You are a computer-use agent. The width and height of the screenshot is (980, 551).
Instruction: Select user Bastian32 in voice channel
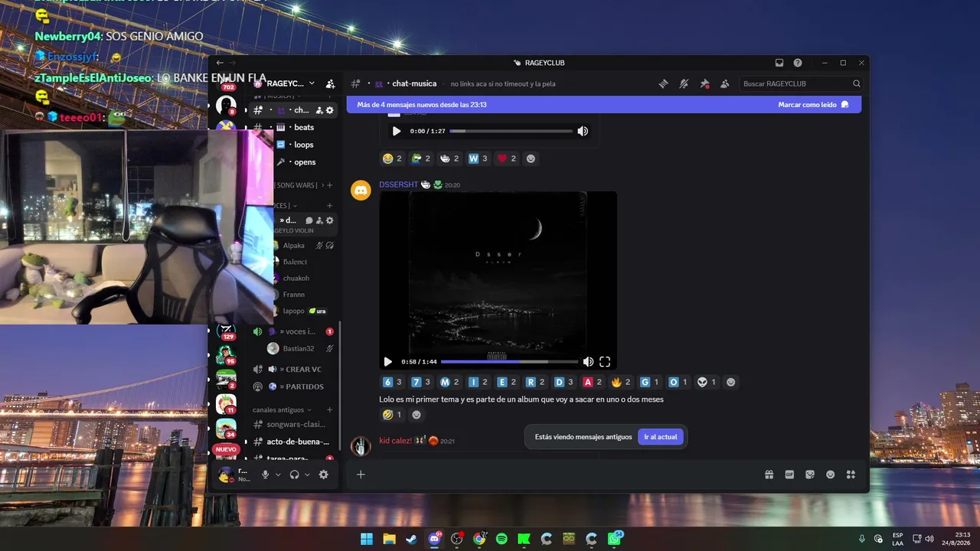click(x=300, y=348)
